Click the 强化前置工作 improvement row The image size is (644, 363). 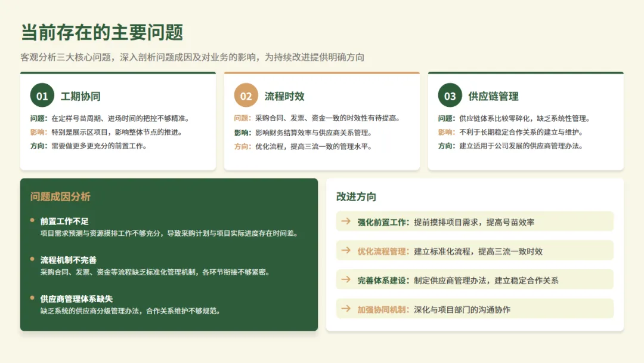point(475,221)
